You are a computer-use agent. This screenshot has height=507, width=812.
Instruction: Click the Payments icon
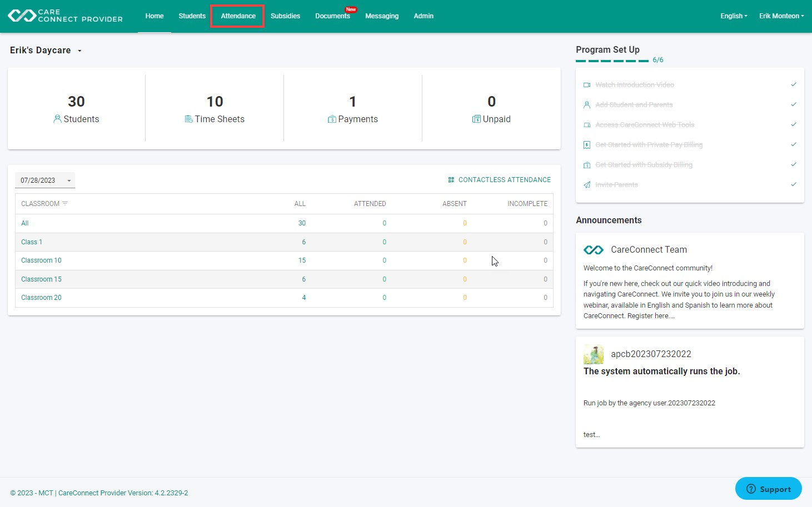coord(332,119)
